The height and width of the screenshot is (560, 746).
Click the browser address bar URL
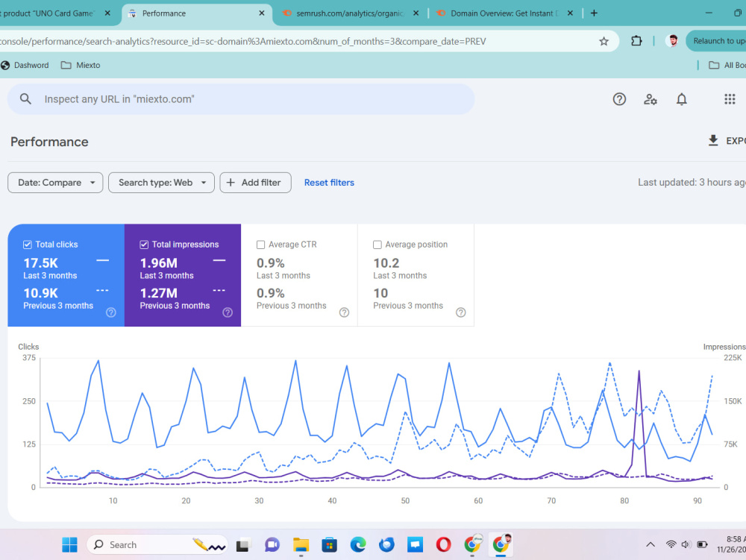[x=243, y=41]
